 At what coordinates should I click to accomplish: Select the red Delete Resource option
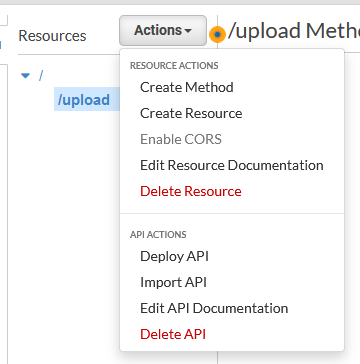pyautogui.click(x=191, y=191)
